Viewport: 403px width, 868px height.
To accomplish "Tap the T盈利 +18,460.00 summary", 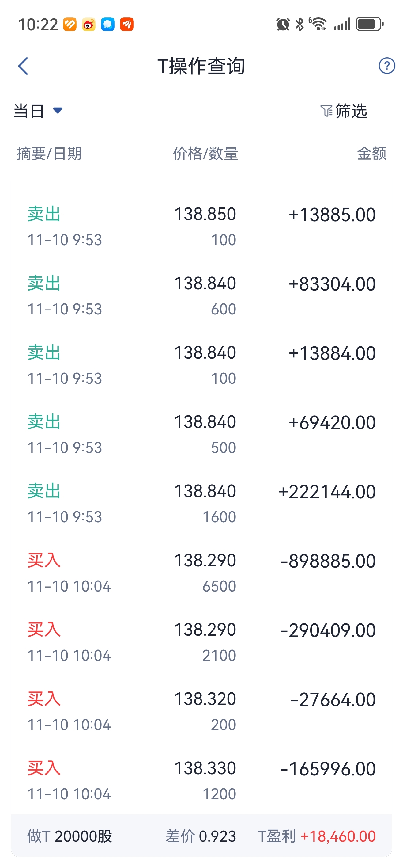I will pyautogui.click(x=316, y=836).
